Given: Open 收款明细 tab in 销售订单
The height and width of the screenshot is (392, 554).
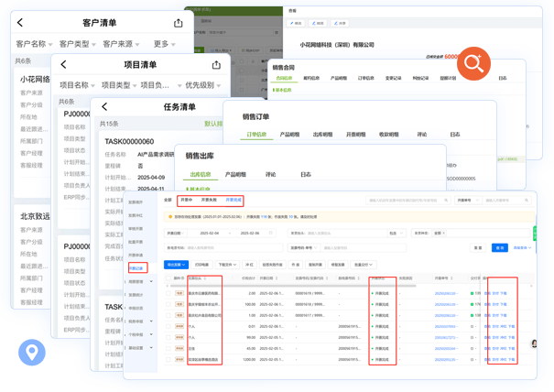Looking at the screenshot, I should 388,135.
